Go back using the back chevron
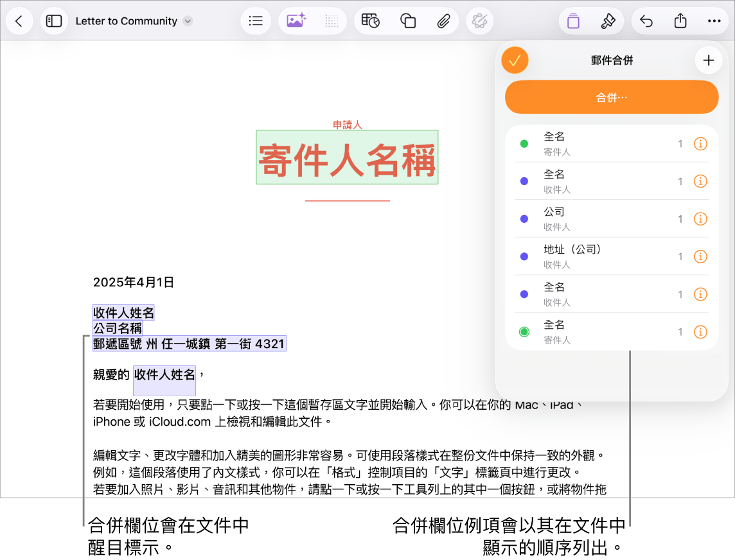 coord(19,21)
